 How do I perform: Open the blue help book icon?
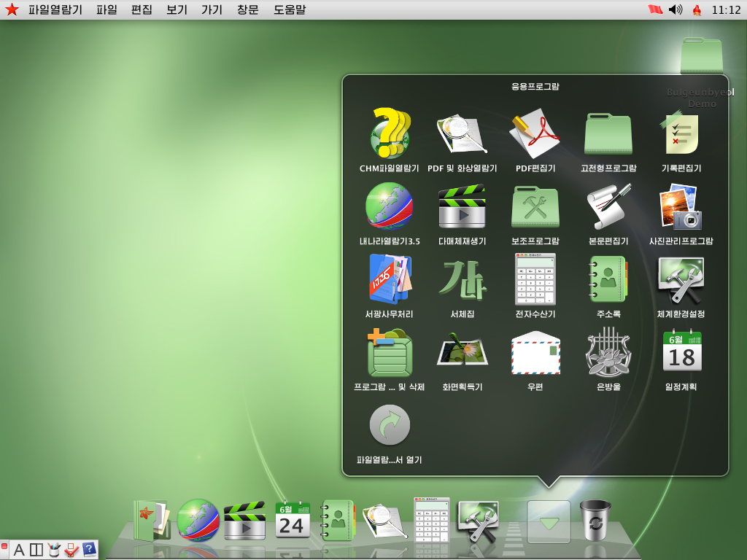pos(89,550)
